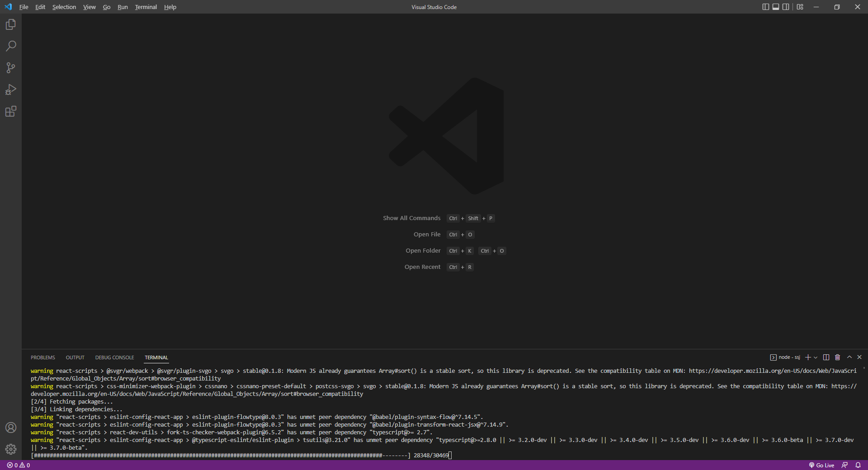Click the install progress bar in terminal
Viewport: 868px width, 470px height.
[x=221, y=456]
